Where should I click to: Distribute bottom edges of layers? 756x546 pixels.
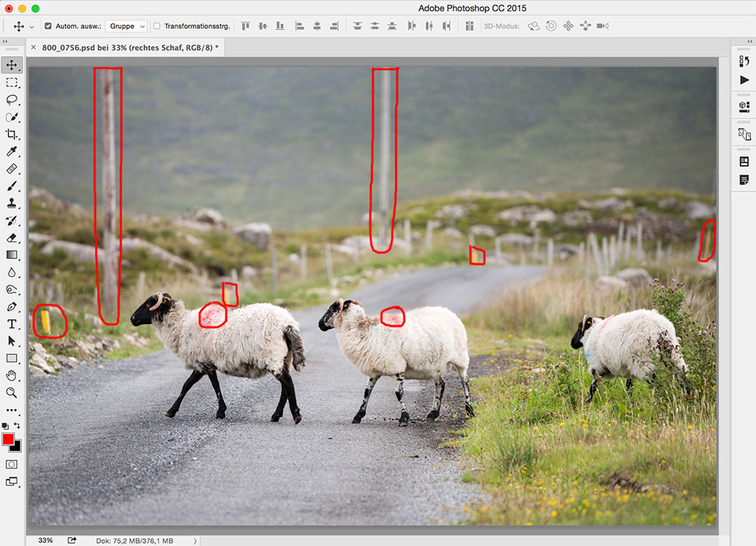[392, 26]
